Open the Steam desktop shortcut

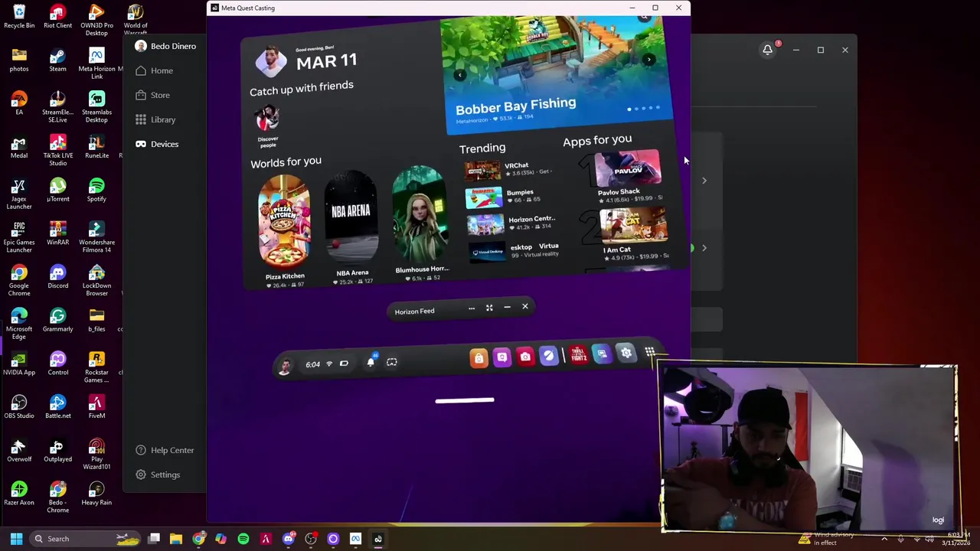57,60
